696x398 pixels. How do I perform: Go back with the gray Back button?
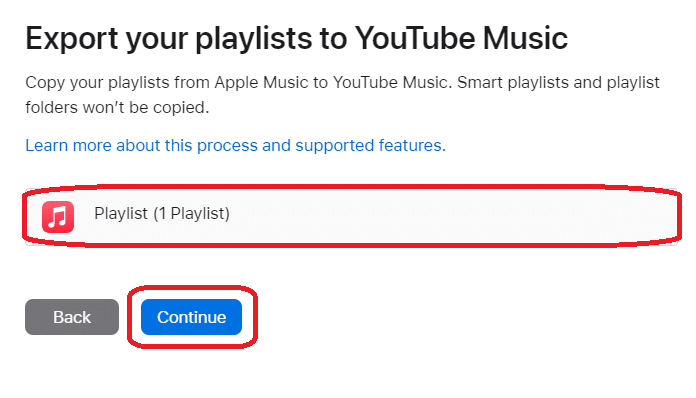pos(72,317)
